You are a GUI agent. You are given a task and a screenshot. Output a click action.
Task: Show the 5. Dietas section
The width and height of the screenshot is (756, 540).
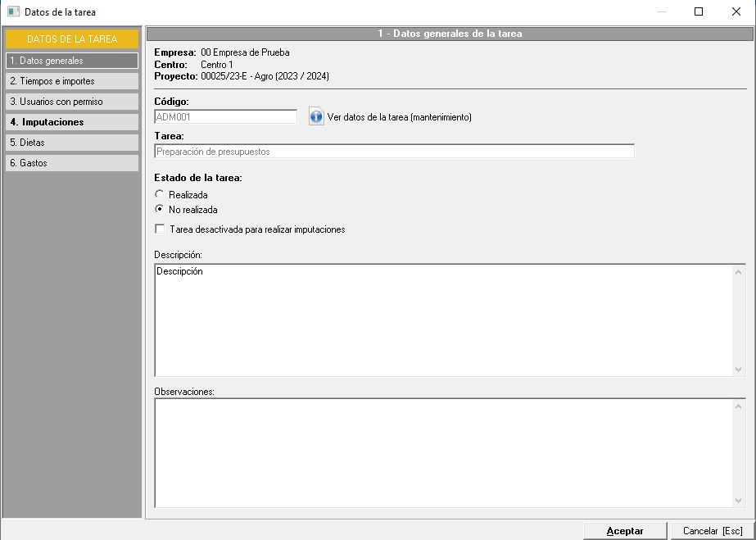tap(71, 143)
